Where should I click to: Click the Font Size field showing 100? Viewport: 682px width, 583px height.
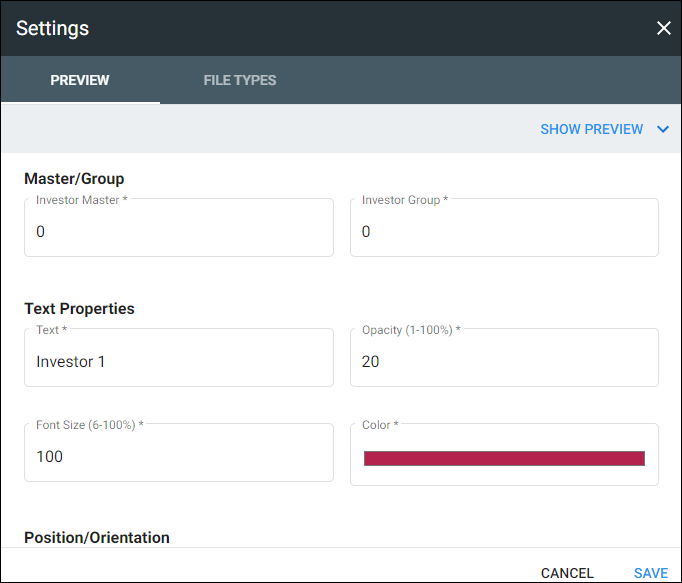[178, 457]
